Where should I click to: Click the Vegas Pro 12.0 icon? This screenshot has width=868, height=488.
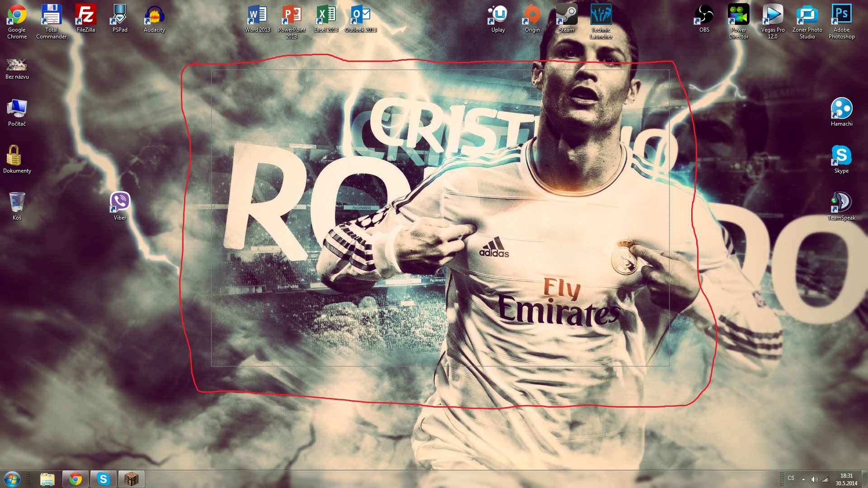coord(773,15)
